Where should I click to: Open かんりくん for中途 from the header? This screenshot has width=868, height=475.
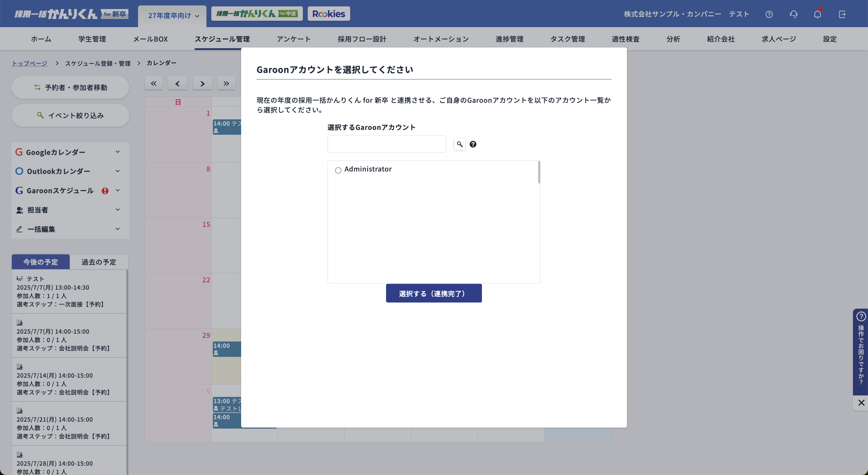[257, 14]
